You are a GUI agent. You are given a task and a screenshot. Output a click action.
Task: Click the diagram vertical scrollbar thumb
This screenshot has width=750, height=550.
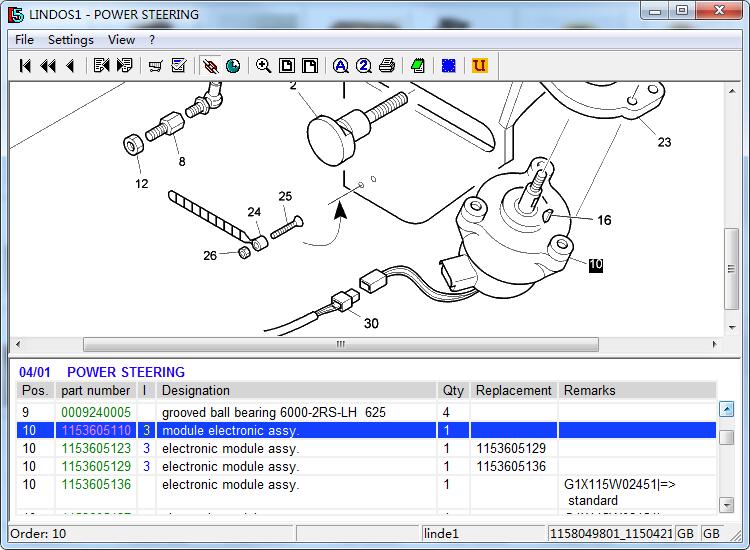731,269
